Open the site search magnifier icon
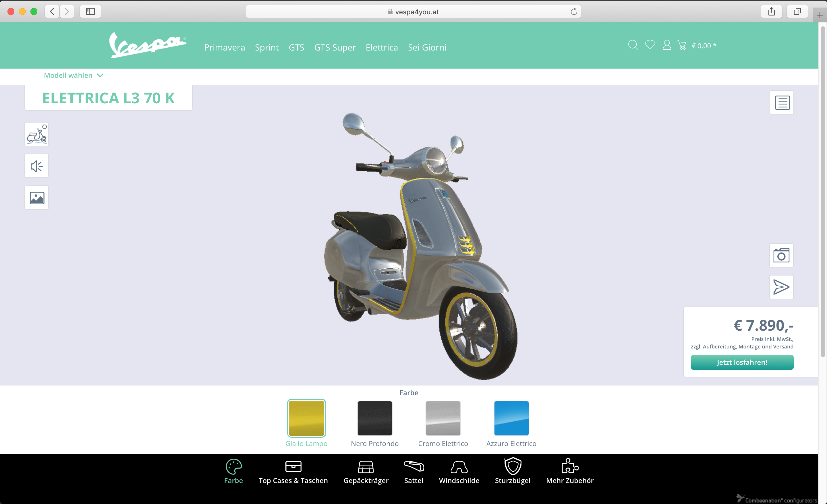 coord(633,45)
